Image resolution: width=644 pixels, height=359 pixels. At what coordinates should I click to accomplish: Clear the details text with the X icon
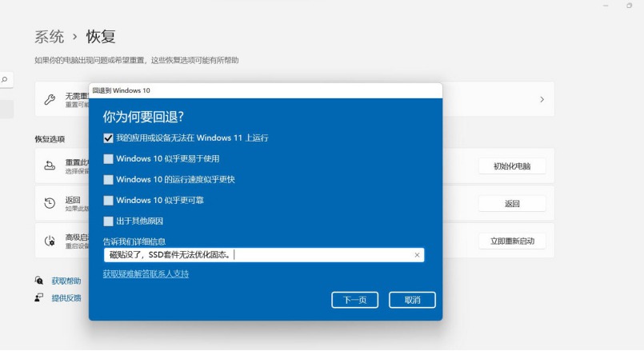click(417, 255)
